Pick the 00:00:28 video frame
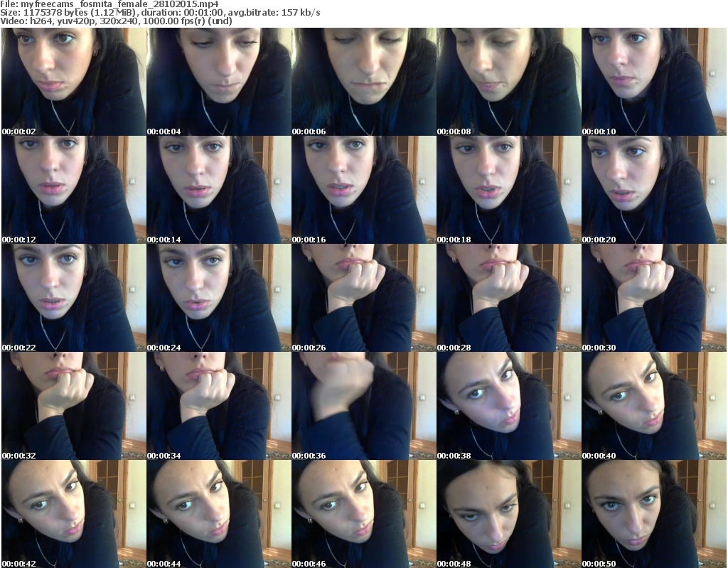The image size is (728, 568). 509,298
